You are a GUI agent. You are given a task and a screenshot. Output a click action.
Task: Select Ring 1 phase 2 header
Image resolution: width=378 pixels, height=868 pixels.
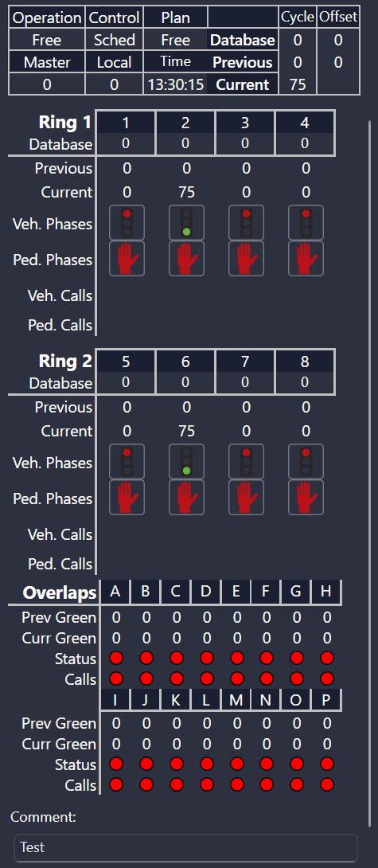[x=185, y=123]
